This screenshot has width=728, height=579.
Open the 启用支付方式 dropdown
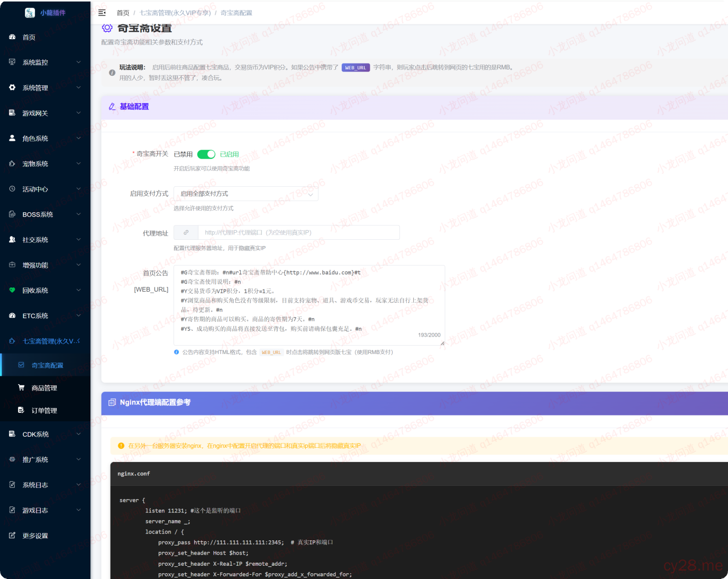pos(246,194)
